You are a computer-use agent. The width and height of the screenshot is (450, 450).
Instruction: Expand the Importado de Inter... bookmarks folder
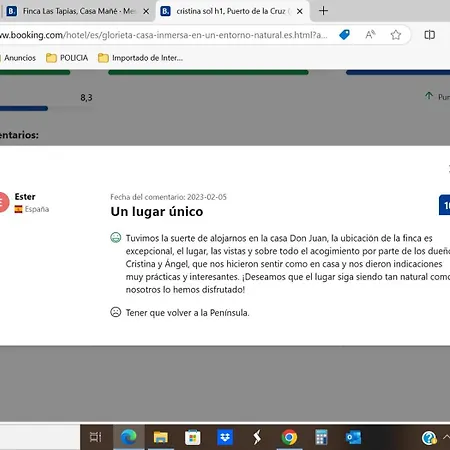pyautogui.click(x=141, y=58)
